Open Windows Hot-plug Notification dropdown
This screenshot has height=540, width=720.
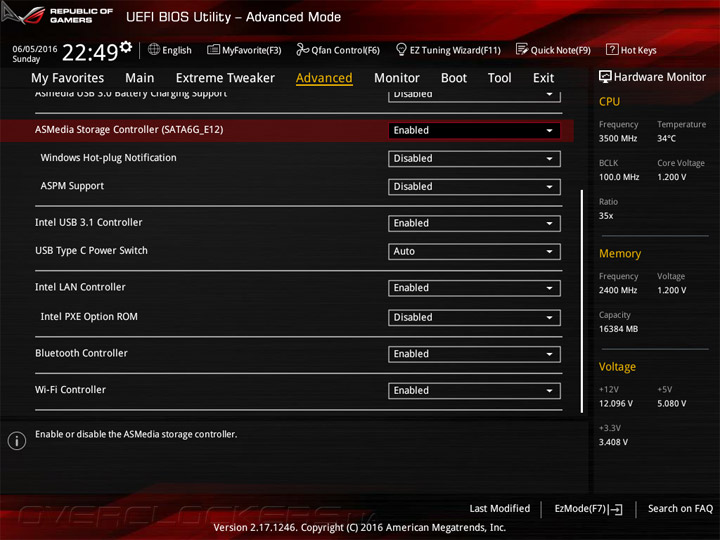(474, 159)
